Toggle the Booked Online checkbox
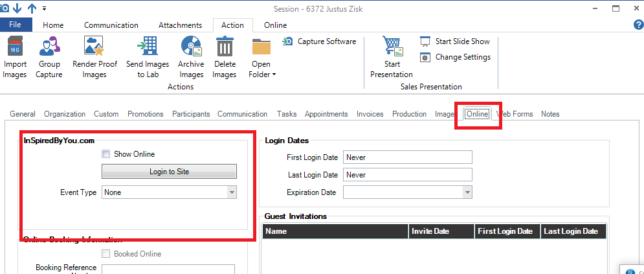 [x=105, y=254]
